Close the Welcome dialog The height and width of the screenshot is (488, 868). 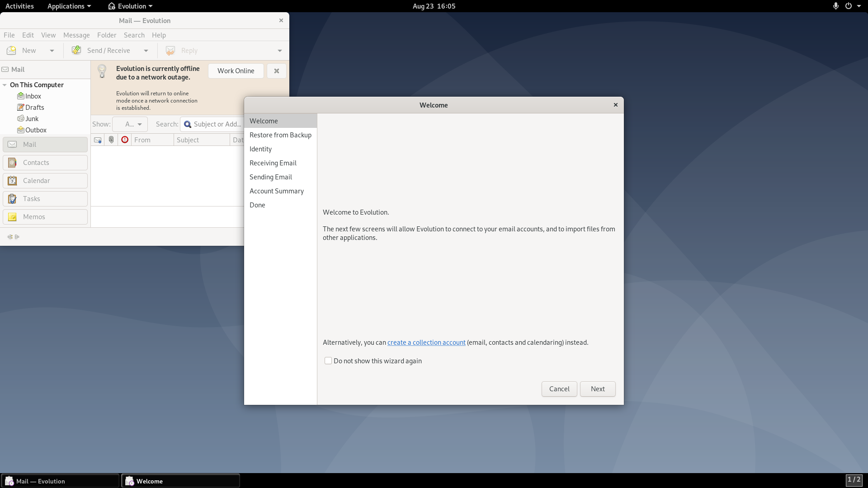pyautogui.click(x=615, y=105)
